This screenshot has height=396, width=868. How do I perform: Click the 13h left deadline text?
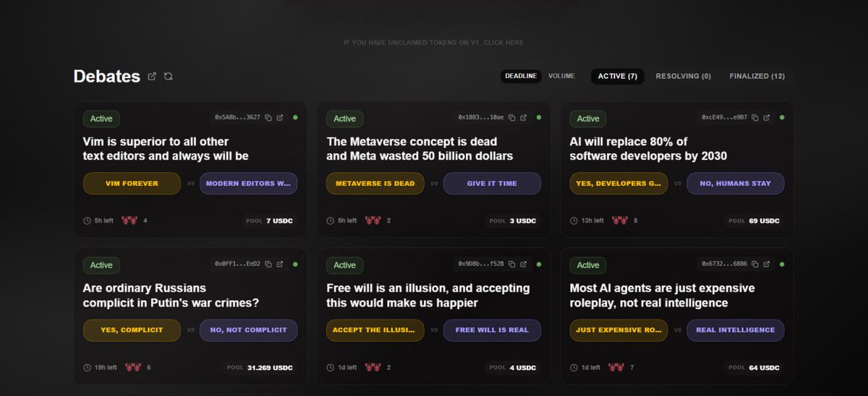click(x=592, y=220)
